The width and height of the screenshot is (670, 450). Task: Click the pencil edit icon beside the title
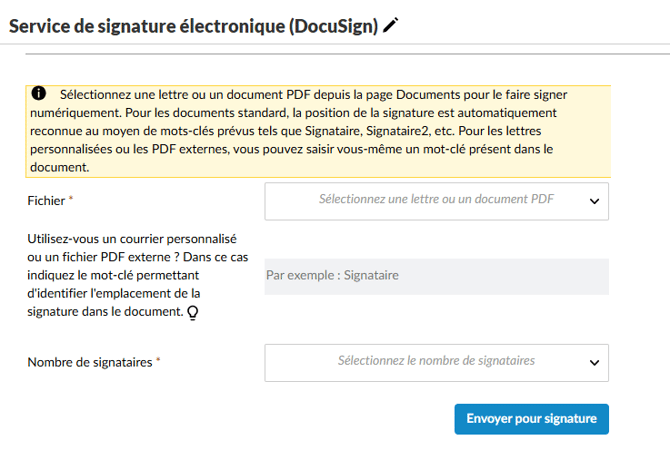(x=391, y=25)
